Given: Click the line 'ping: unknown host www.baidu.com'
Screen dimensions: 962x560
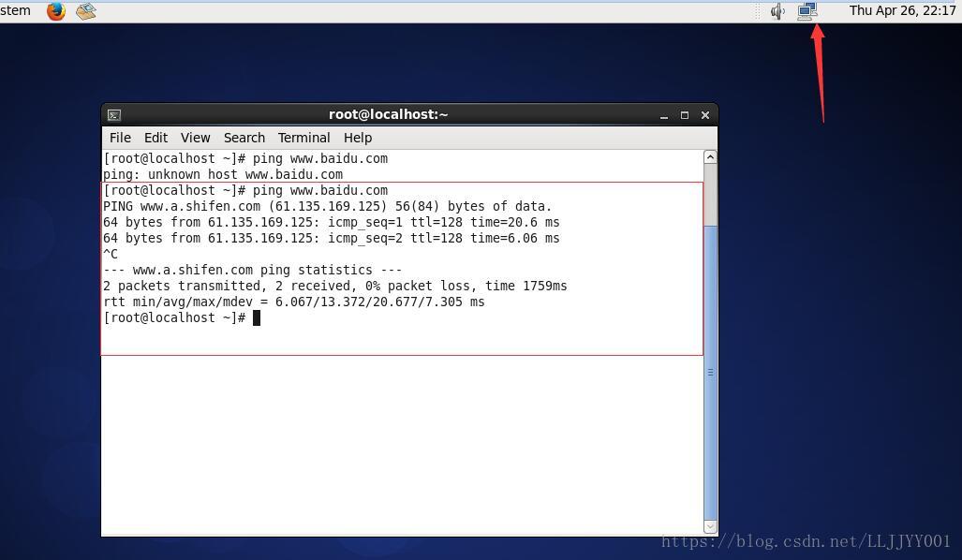Looking at the screenshot, I should point(223,175).
